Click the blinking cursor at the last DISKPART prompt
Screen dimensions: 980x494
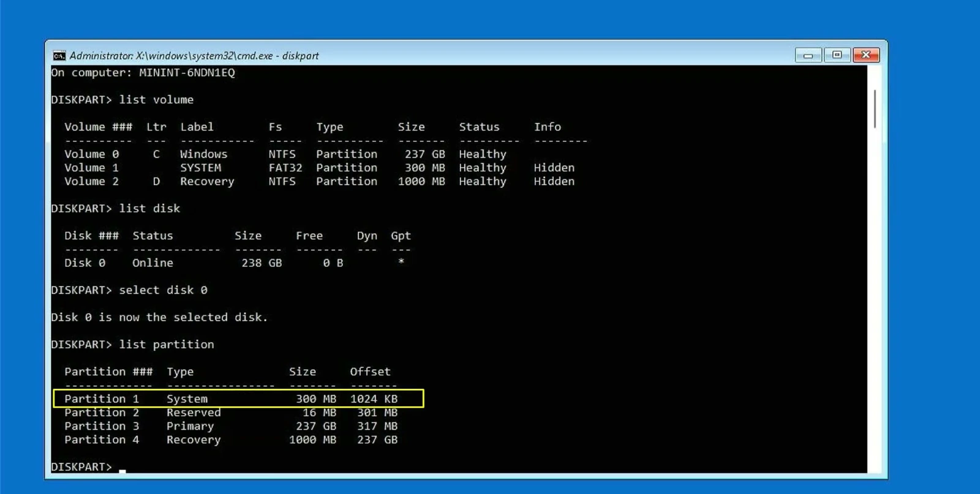(123, 470)
